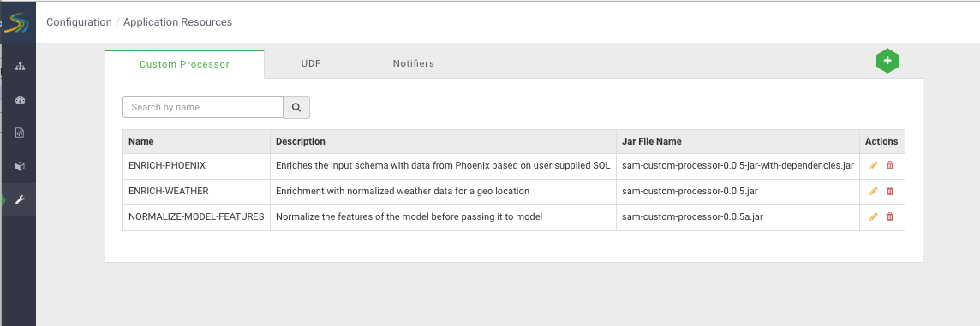980x326 pixels.
Task: Click the Configuration breadcrumb link
Action: [x=79, y=22]
